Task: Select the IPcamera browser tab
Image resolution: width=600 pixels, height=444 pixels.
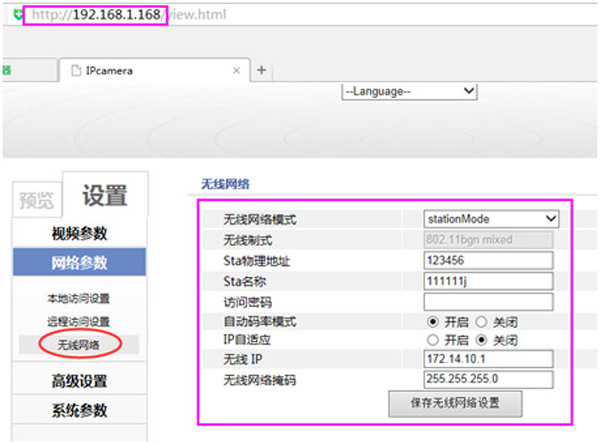Action: (x=155, y=70)
